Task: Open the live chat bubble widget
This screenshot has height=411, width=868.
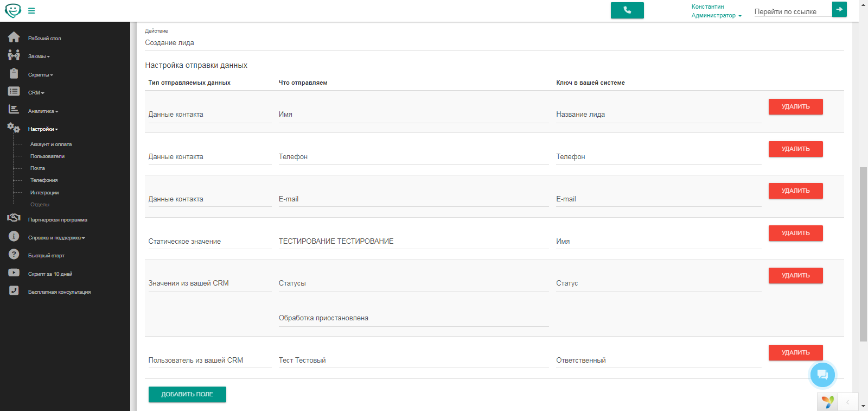Action: [822, 375]
